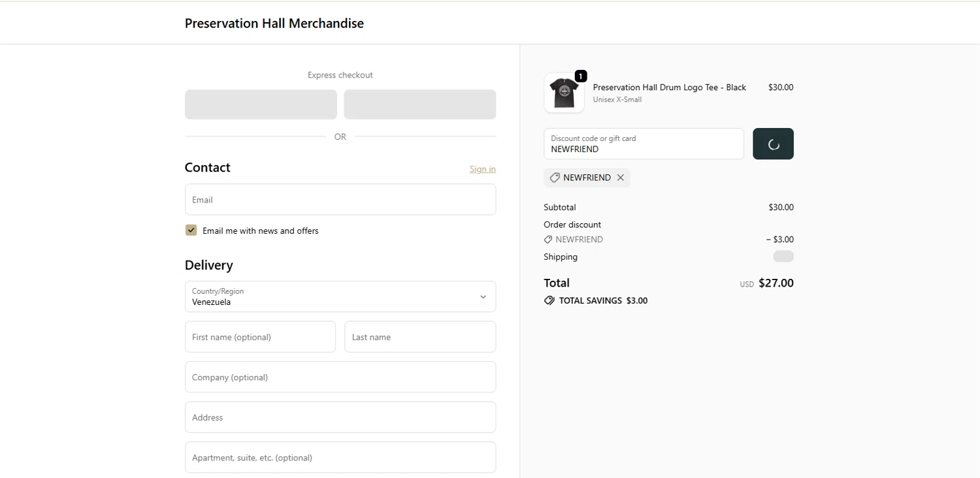Click the Contact section heading
This screenshot has height=478, width=980.
(x=208, y=168)
